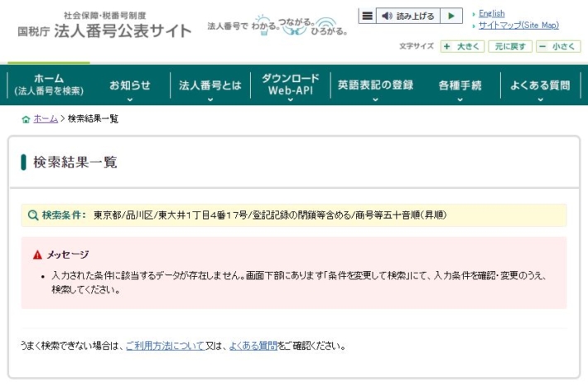The width and height of the screenshot is (588, 387).
Task: Go to ホーム (法人番号を検索) menu
Action: point(49,85)
